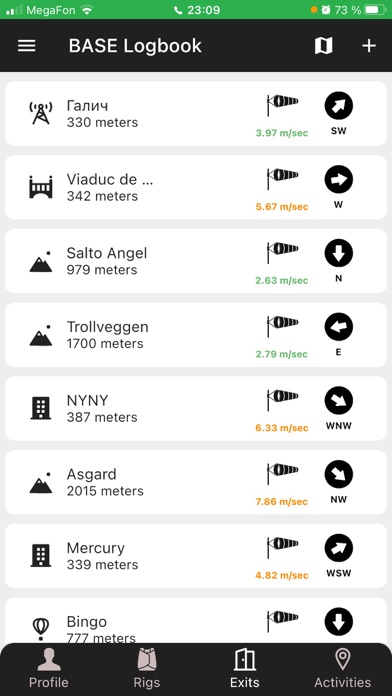The width and height of the screenshot is (392, 696).
Task: Tap the SW wind direction arrow for Галич
Action: (x=339, y=106)
